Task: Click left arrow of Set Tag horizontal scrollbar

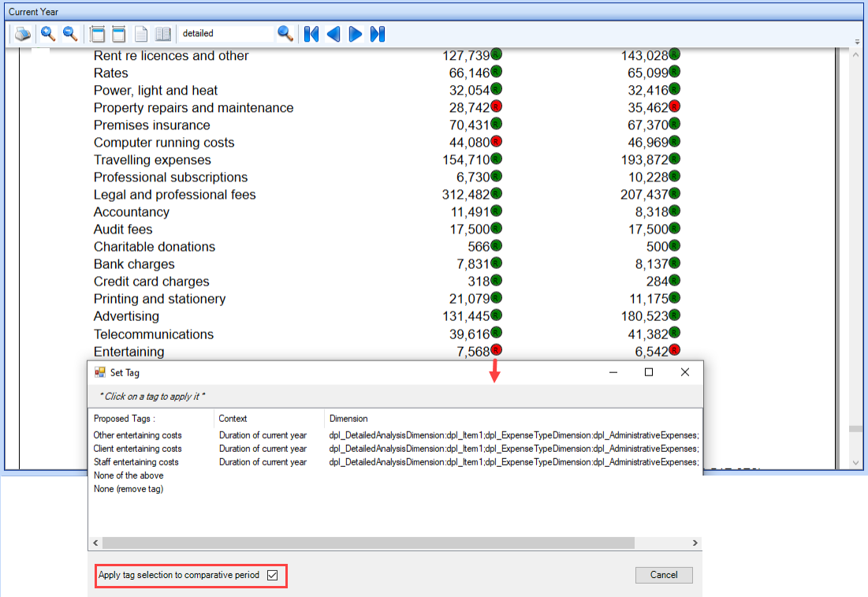Action: [x=95, y=543]
